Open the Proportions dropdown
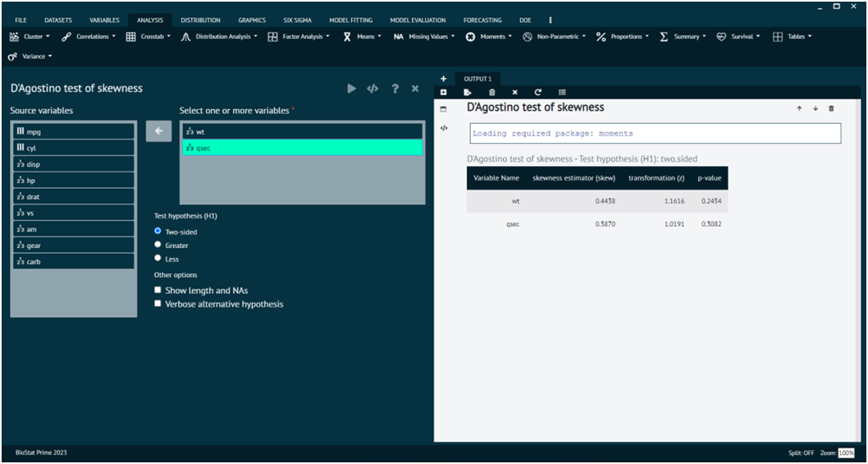This screenshot has width=868, height=464. 624,37
